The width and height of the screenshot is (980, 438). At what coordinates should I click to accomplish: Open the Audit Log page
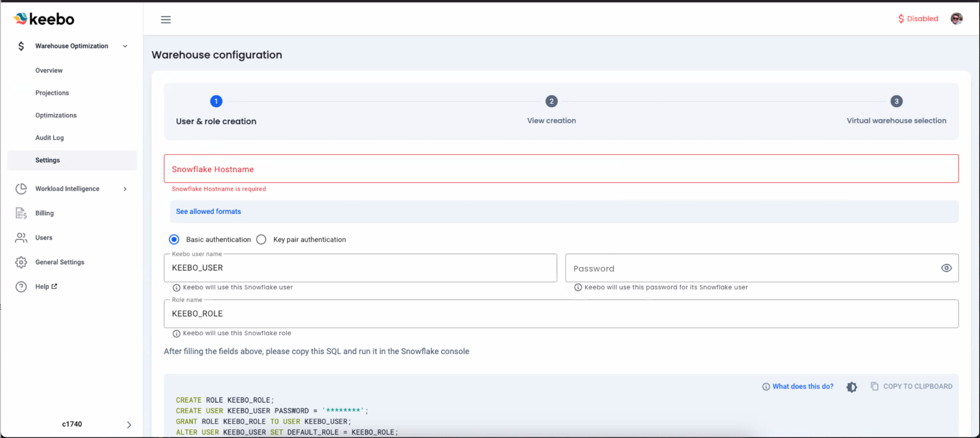49,138
